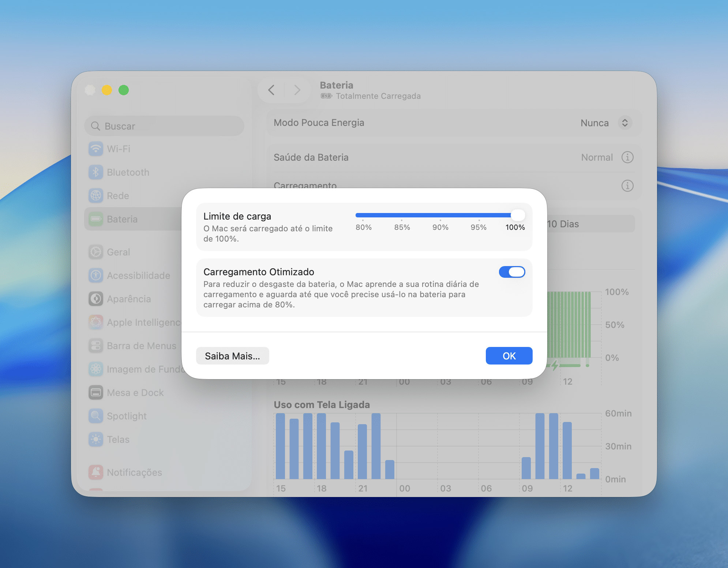The width and height of the screenshot is (728, 568).
Task: Go back with the left chevron
Action: (271, 90)
